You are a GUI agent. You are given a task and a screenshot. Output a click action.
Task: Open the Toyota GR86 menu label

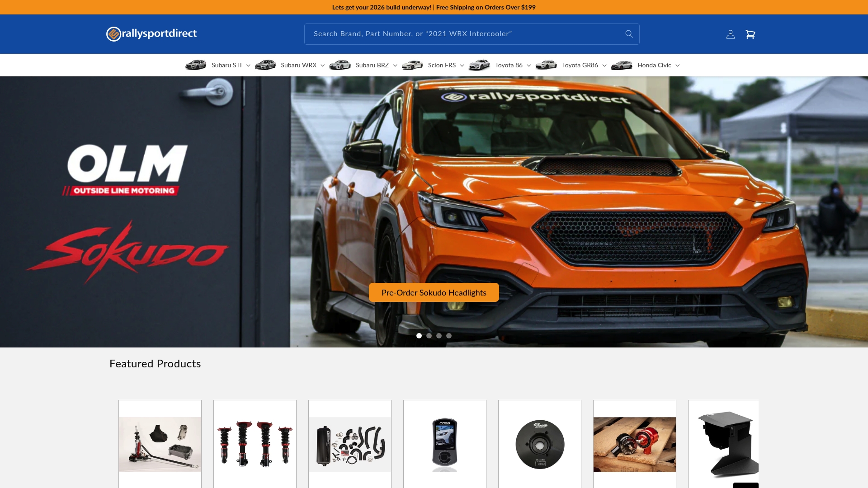point(580,65)
